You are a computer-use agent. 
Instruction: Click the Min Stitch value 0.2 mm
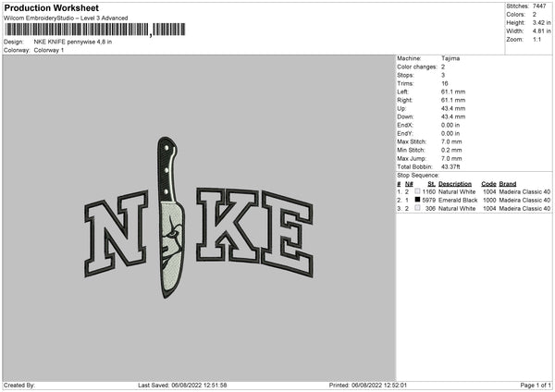pos(451,150)
